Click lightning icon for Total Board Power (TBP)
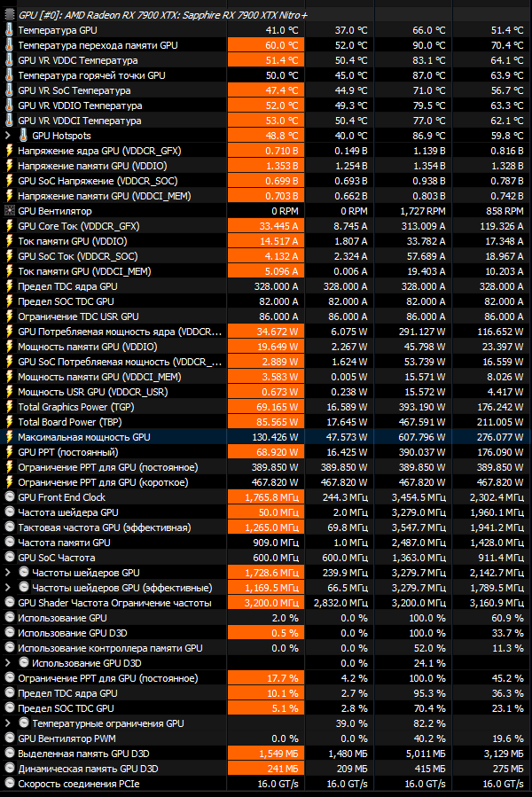This screenshot has width=532, height=797. tap(9, 422)
